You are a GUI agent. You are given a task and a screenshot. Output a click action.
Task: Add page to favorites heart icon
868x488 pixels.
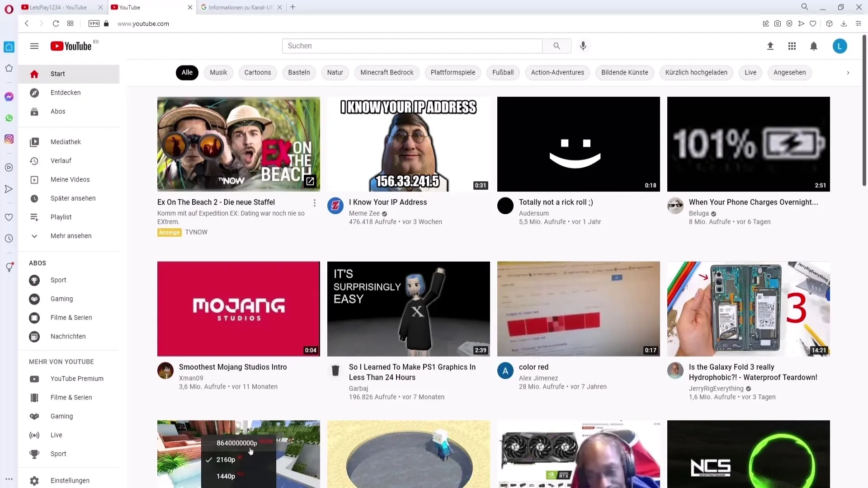click(813, 23)
